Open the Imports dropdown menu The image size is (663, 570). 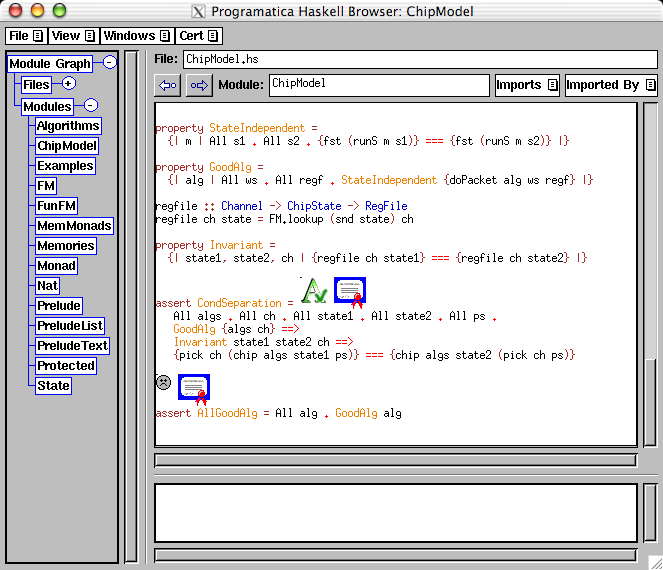[x=526, y=86]
